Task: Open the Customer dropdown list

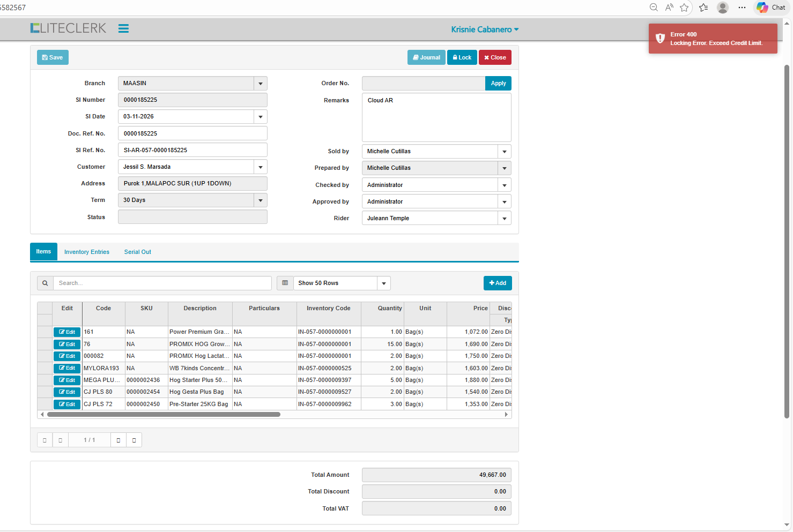Action: (x=260, y=167)
